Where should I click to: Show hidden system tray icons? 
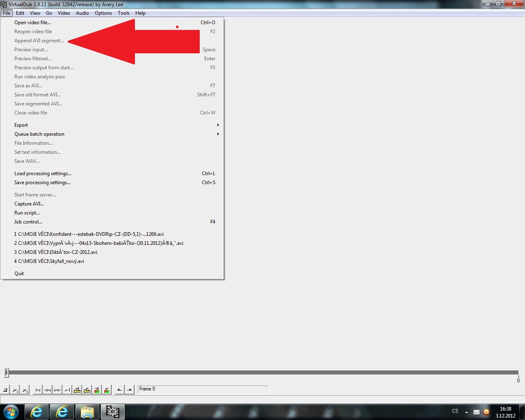[x=466, y=412]
